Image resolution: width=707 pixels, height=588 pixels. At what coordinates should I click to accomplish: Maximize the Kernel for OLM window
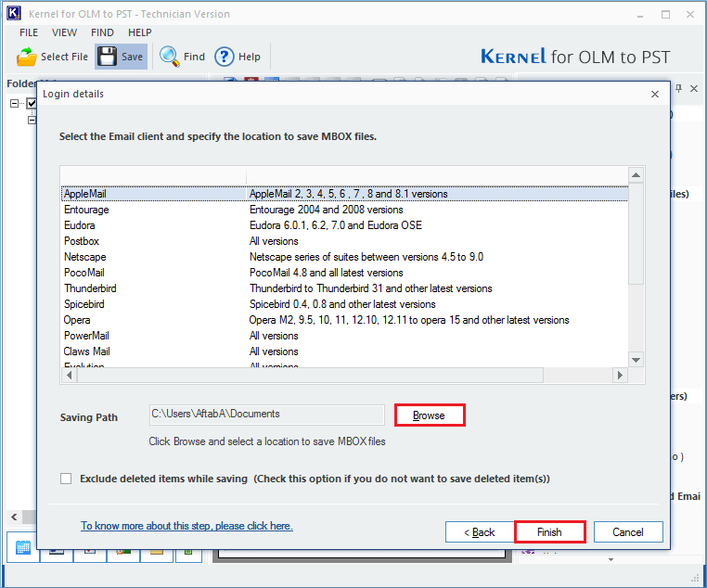tap(665, 15)
